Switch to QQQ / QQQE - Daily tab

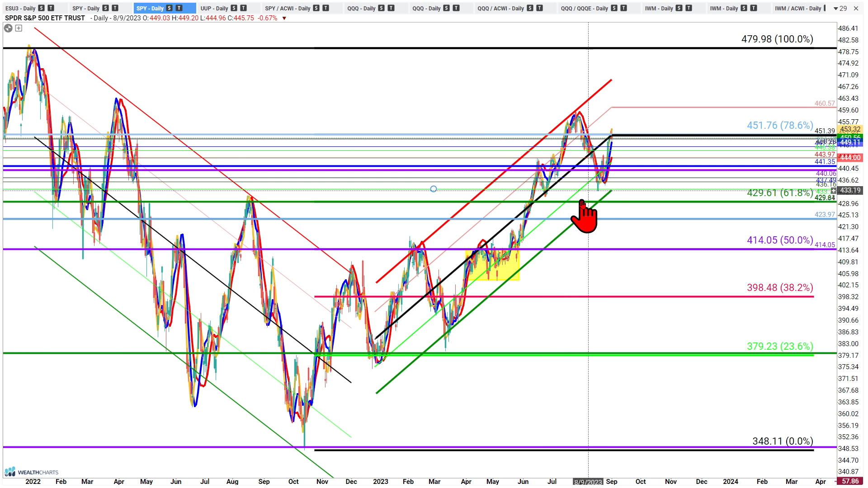point(585,8)
